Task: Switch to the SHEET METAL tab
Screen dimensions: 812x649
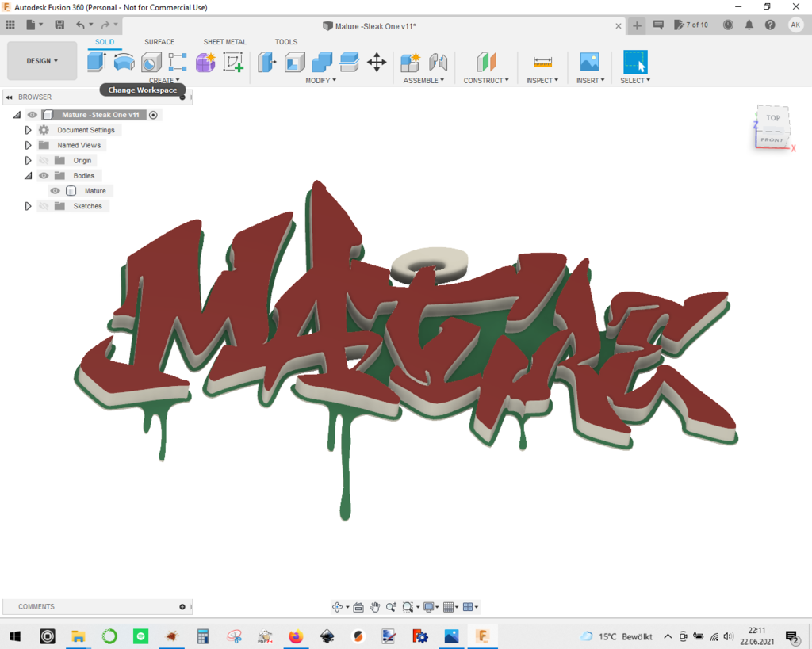Action: (224, 42)
